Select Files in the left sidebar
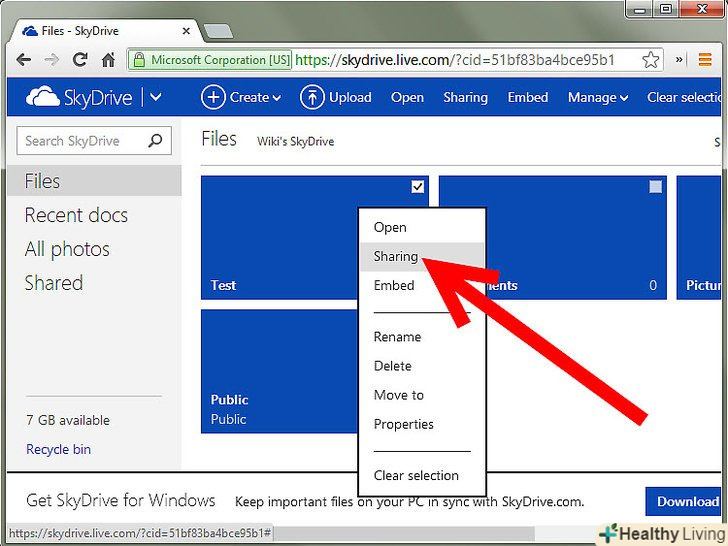 click(x=94, y=181)
